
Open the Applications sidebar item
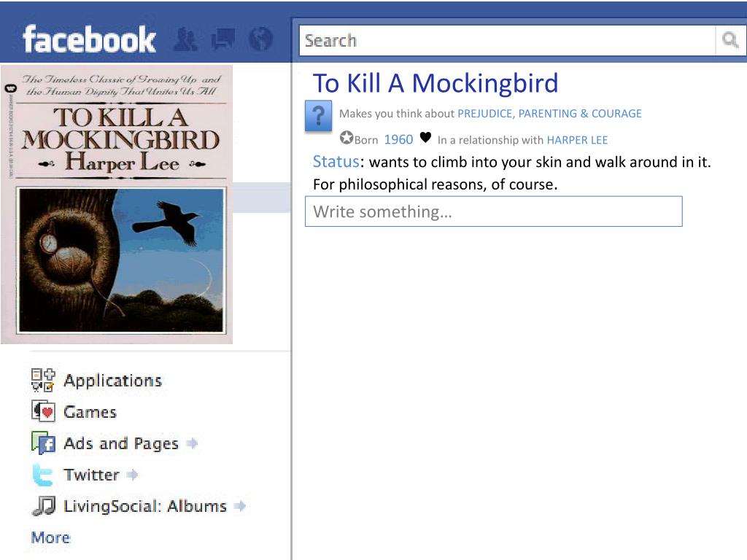(113, 381)
